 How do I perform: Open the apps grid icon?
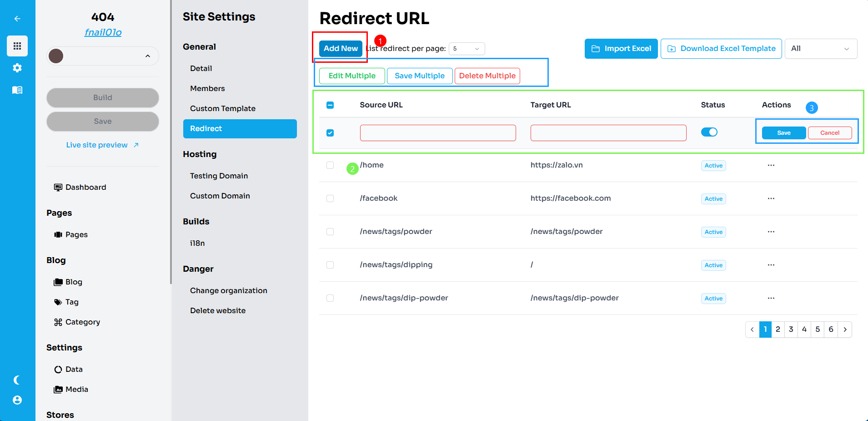[x=17, y=46]
